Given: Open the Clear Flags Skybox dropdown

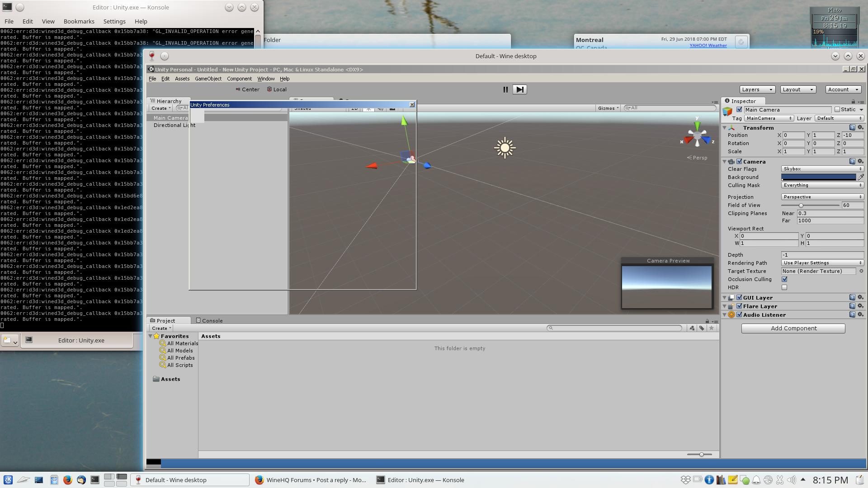Looking at the screenshot, I should 822,169.
